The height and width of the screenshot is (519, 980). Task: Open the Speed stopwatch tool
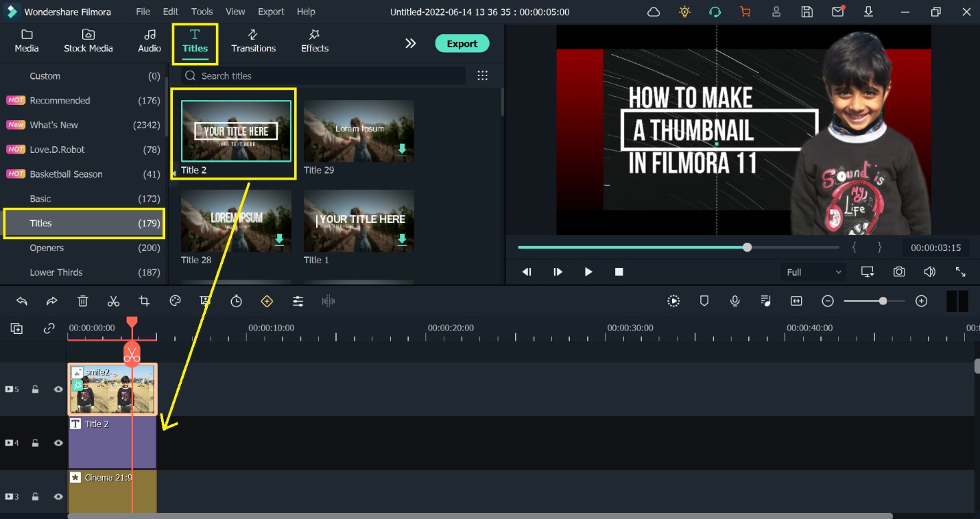tap(237, 301)
